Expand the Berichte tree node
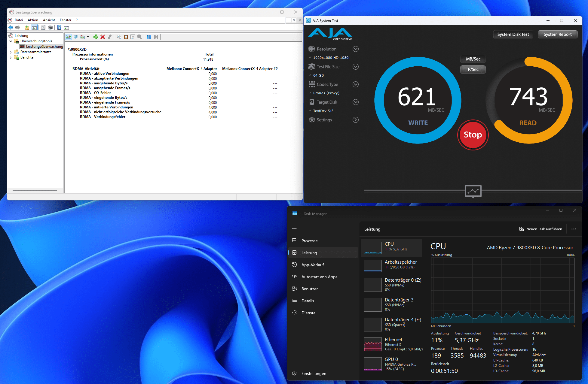588x384 pixels. (11, 57)
